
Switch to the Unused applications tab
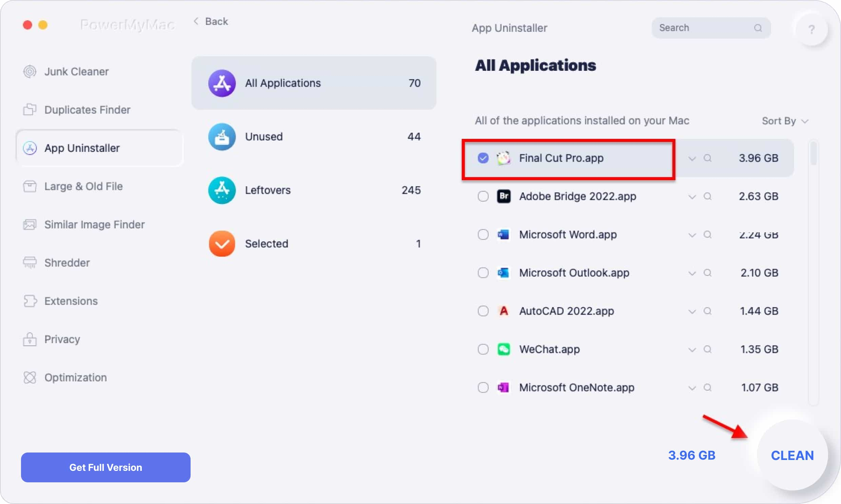coord(313,136)
